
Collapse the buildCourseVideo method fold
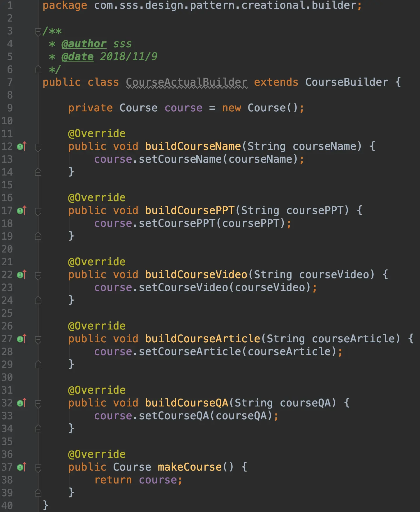pos(38,275)
